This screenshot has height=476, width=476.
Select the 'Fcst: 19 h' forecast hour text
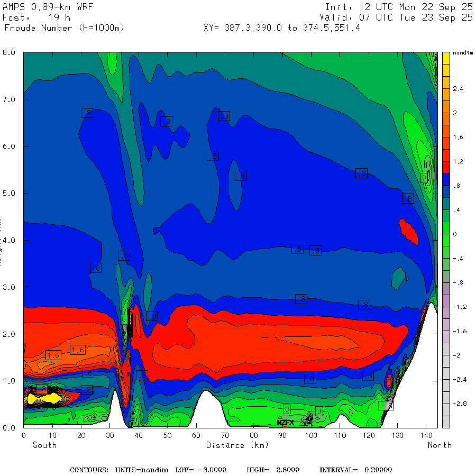pyautogui.click(x=36, y=17)
